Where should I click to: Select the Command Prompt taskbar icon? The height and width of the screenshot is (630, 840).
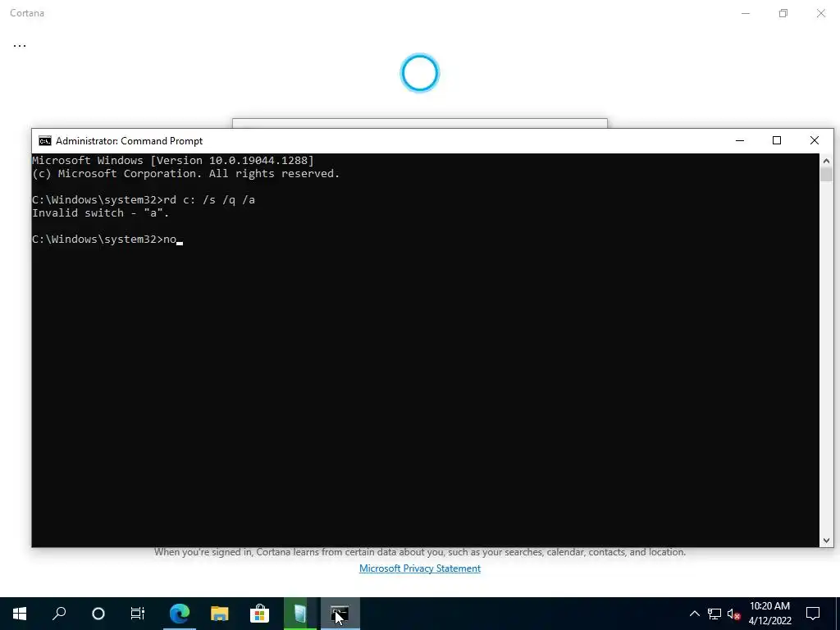pyautogui.click(x=340, y=614)
